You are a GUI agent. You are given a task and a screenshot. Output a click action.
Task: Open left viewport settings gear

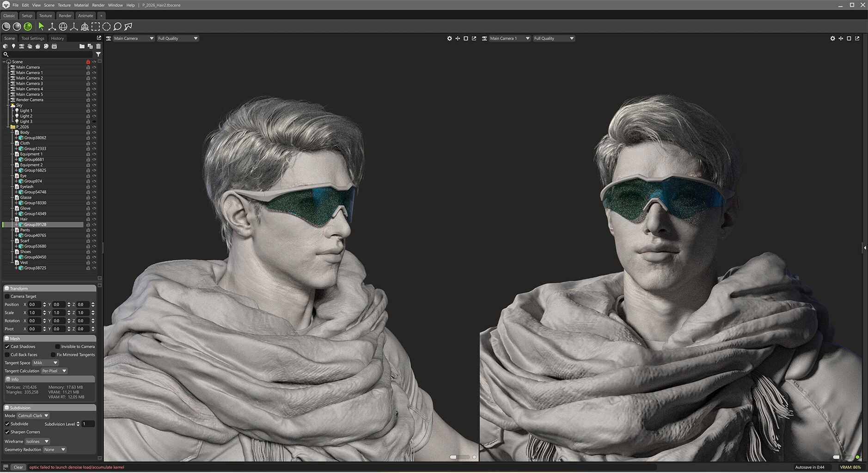click(449, 38)
